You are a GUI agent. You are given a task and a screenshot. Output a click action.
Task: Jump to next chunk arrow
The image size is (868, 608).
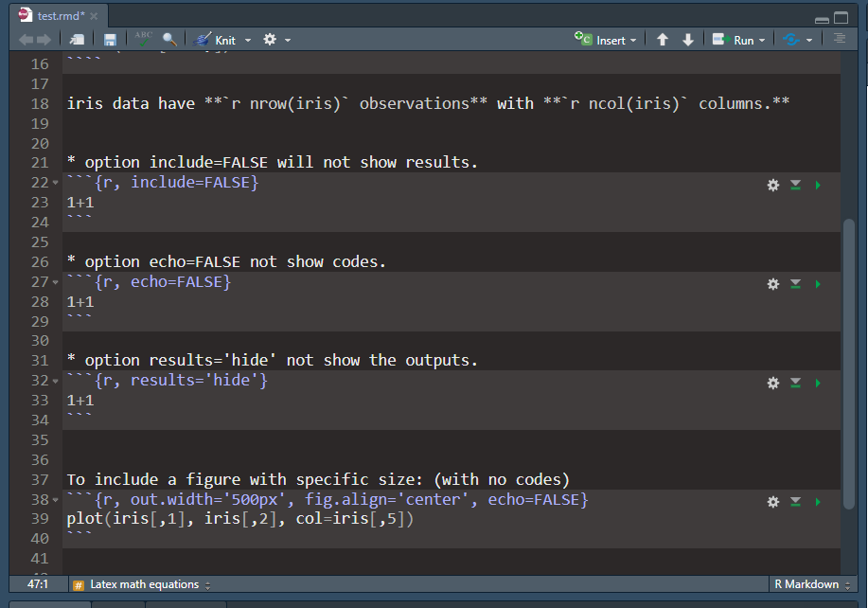click(688, 40)
